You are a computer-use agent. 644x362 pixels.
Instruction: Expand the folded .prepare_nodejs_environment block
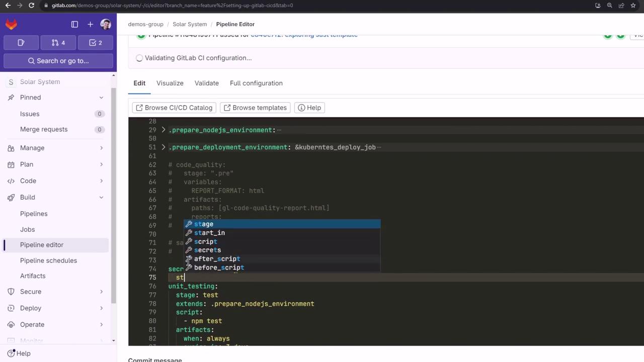[163, 130]
